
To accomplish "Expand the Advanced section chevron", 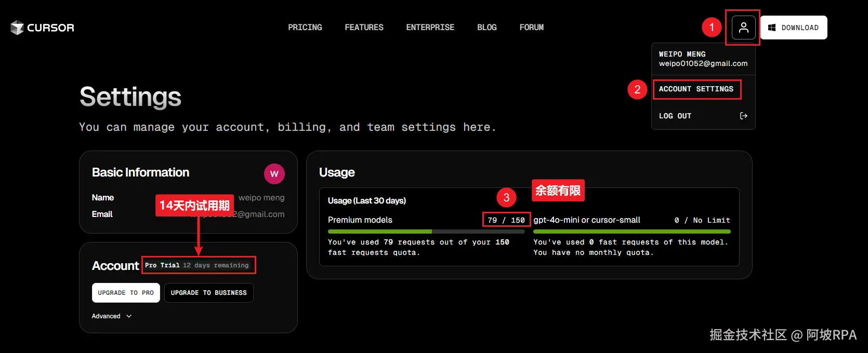I will tap(129, 316).
